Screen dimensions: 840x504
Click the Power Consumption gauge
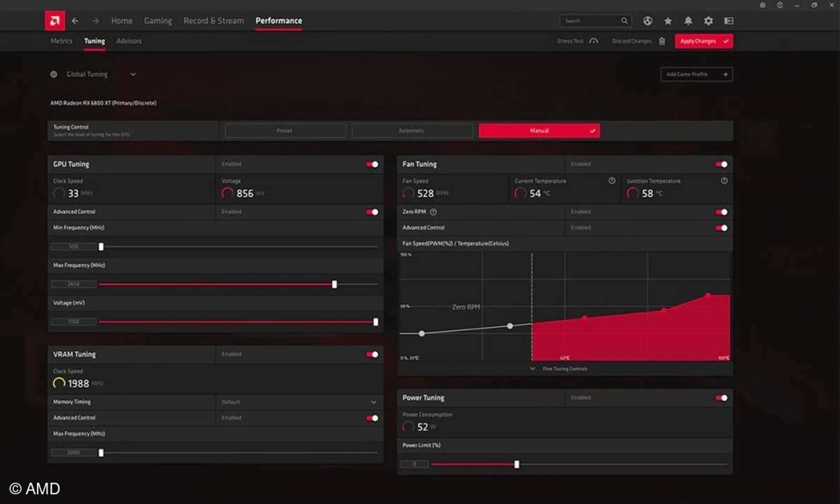(409, 427)
